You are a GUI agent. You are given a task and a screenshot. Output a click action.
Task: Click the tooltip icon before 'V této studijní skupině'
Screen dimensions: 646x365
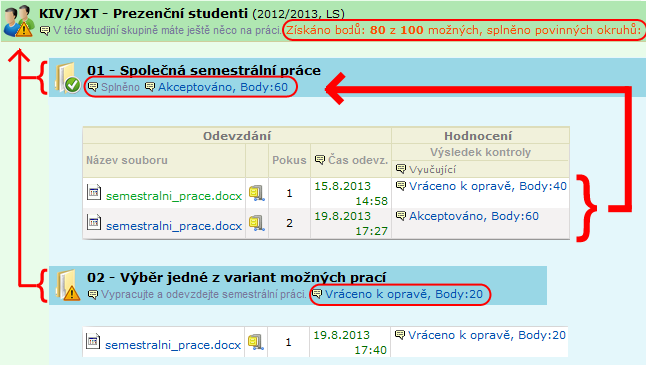click(44, 30)
